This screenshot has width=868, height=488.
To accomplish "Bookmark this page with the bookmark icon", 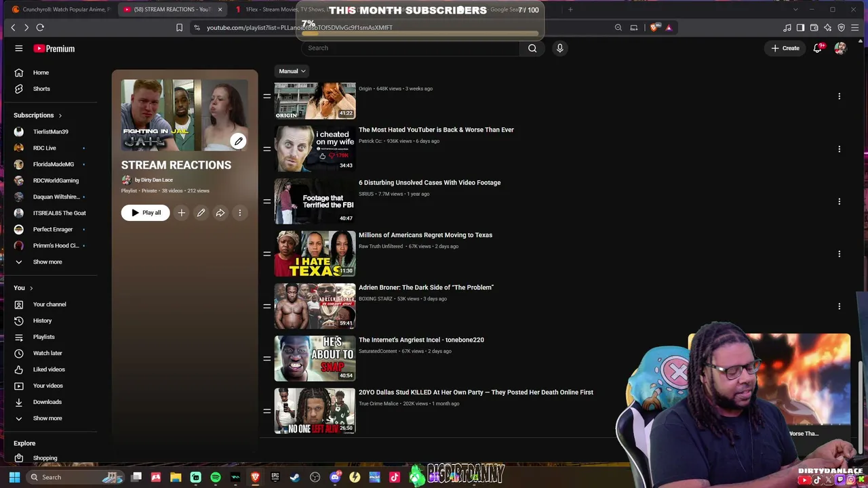I will (179, 28).
